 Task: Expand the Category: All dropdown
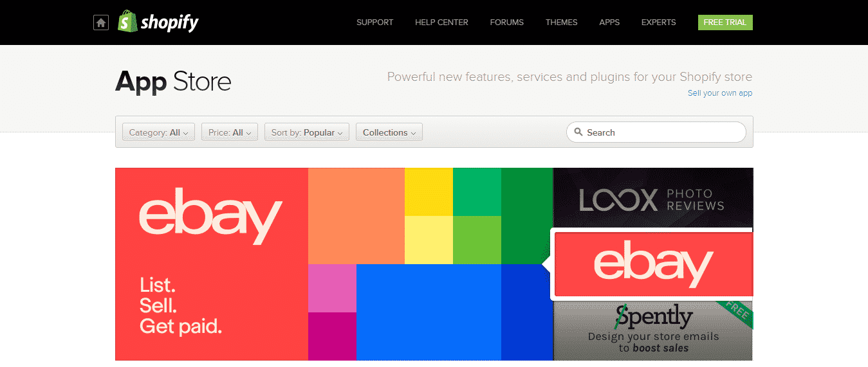[x=158, y=132]
